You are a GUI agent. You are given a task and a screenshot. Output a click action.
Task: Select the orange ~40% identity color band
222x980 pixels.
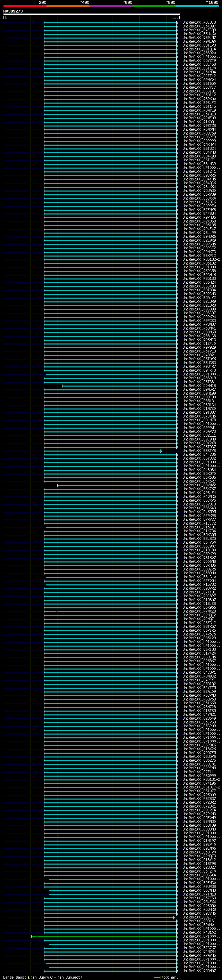tap(68, 6)
